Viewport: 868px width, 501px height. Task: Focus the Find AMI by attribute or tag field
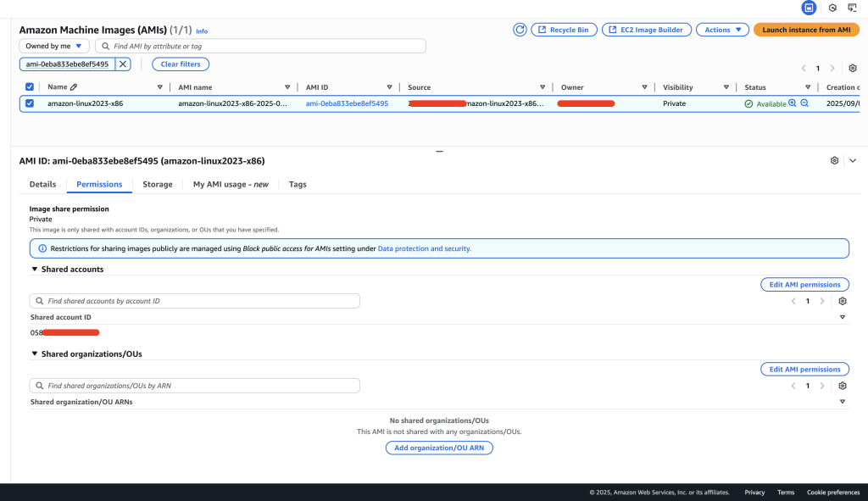pyautogui.click(x=261, y=46)
